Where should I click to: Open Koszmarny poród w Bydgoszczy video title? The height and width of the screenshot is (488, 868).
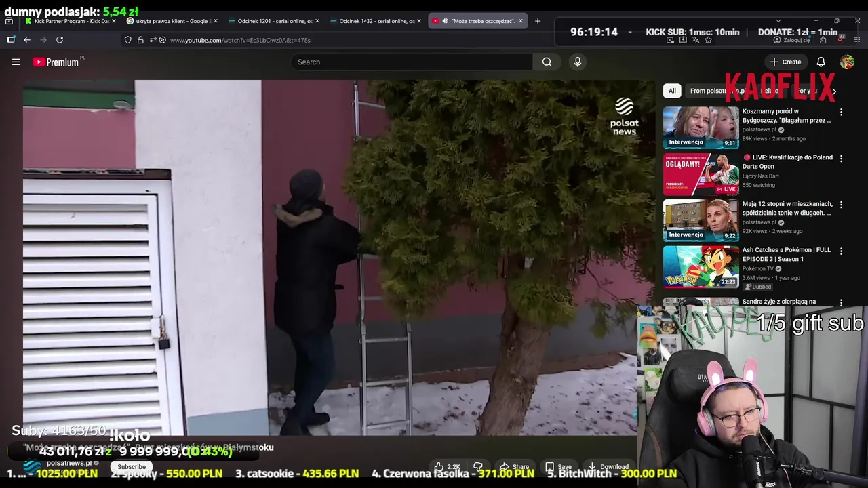tap(787, 116)
